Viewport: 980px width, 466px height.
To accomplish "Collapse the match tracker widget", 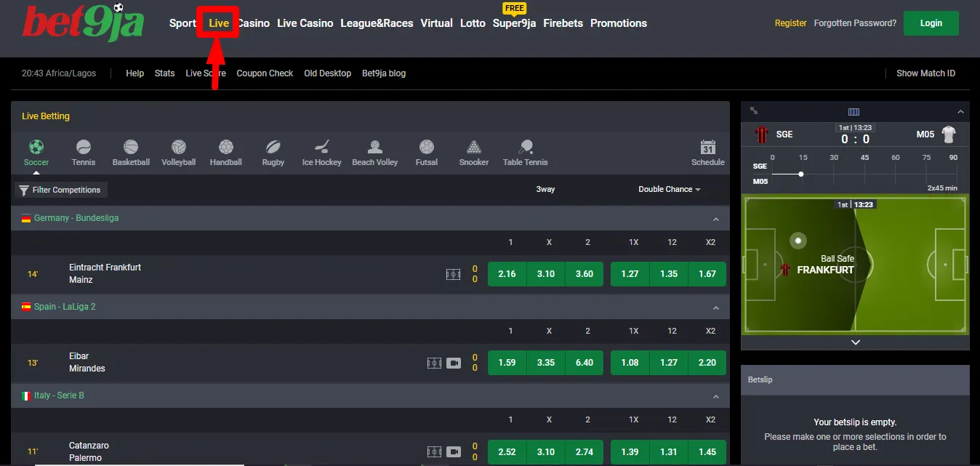I will [961, 111].
